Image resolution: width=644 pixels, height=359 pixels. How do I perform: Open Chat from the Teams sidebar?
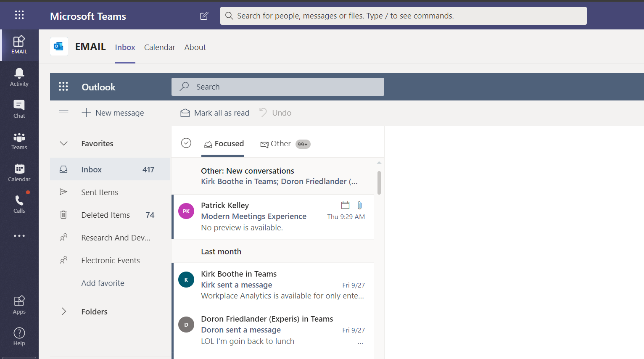pyautogui.click(x=19, y=108)
